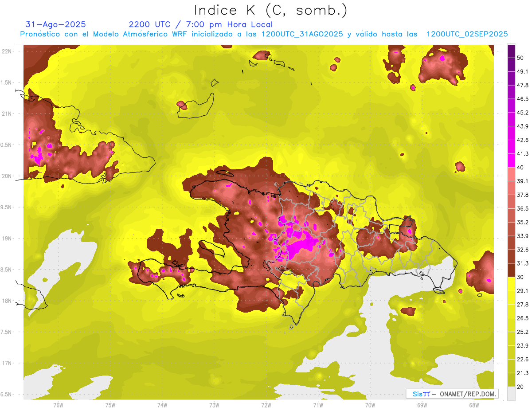Click the colorbar value "21.3"
Screen dimensions: 532x411
click(x=523, y=373)
